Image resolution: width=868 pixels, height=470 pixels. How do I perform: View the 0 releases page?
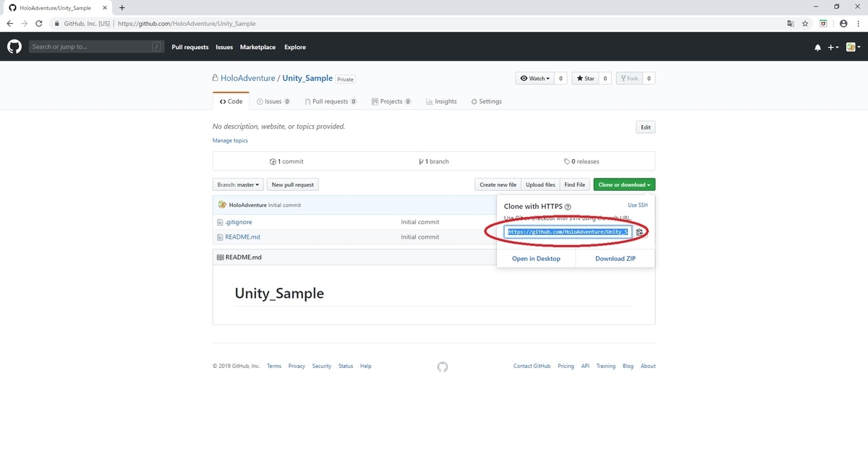(x=582, y=161)
